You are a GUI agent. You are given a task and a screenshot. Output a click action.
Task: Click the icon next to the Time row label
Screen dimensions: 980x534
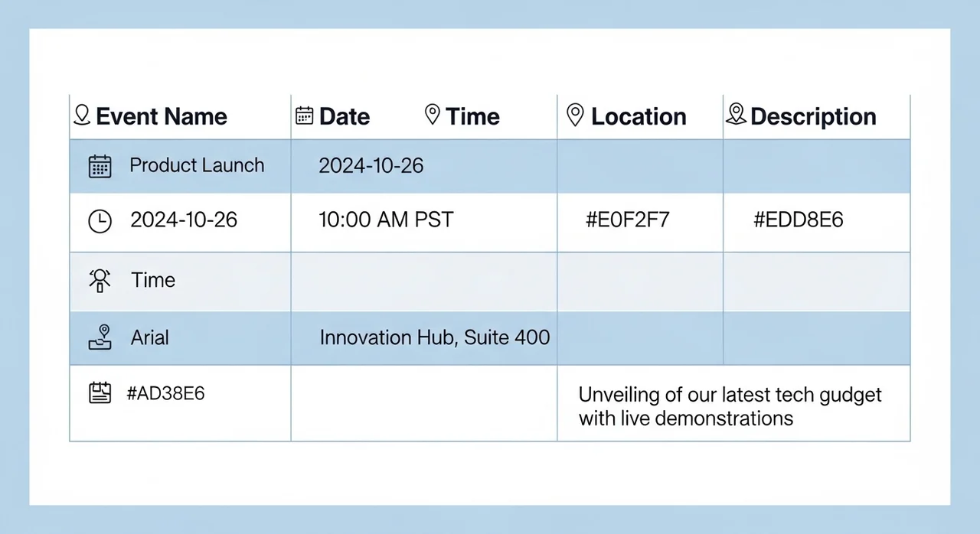tap(100, 281)
